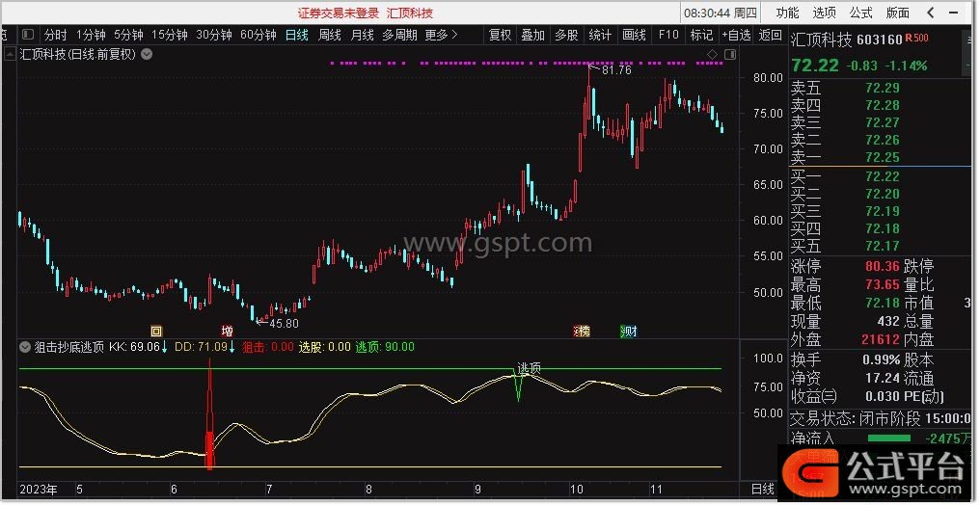This screenshot has width=980, height=505.
Task: Click the 回 marker icon on chart
Action: click(x=156, y=331)
